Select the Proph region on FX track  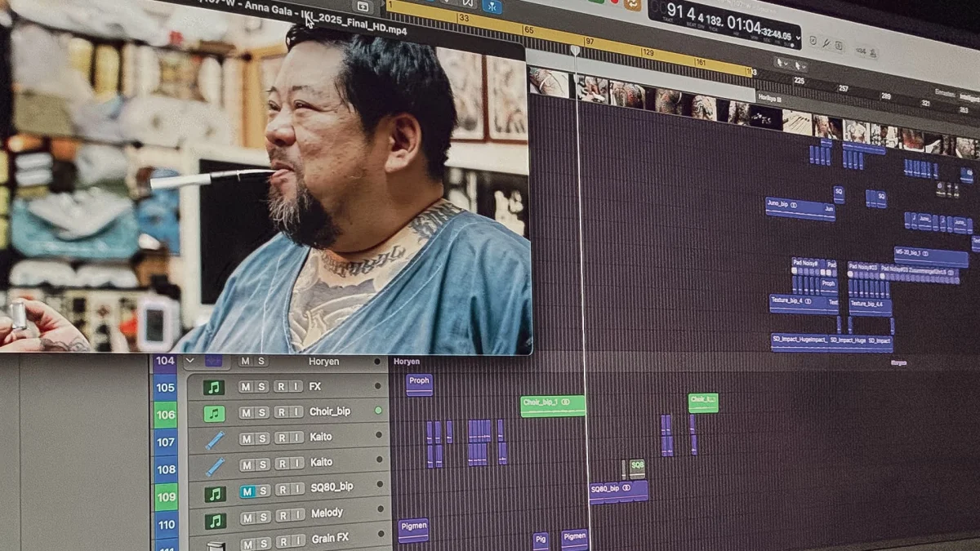tap(420, 384)
